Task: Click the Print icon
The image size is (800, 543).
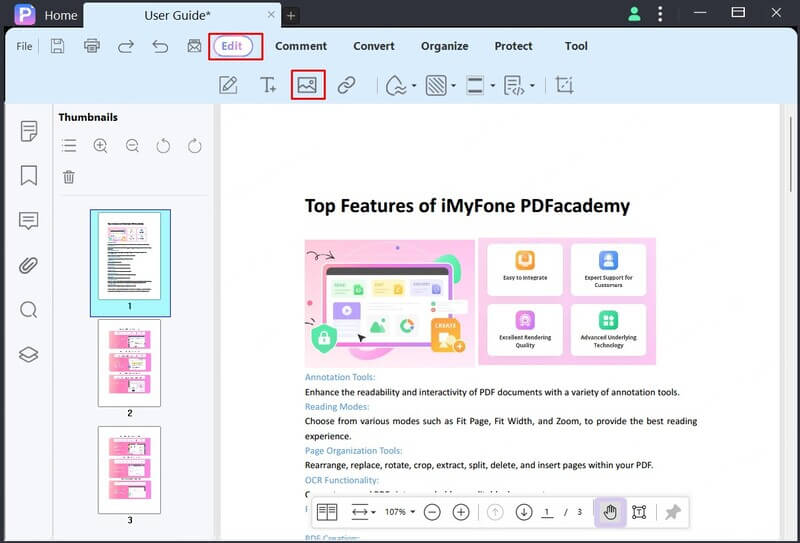Action: tap(92, 46)
